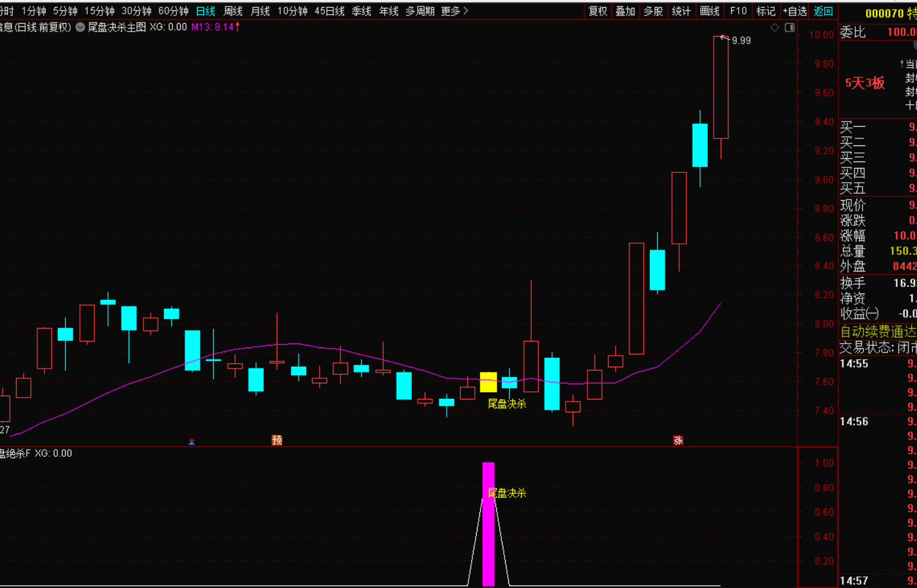Image resolution: width=917 pixels, height=588 pixels.
Task: Click the 涨 event marker icon
Action: pyautogui.click(x=678, y=440)
